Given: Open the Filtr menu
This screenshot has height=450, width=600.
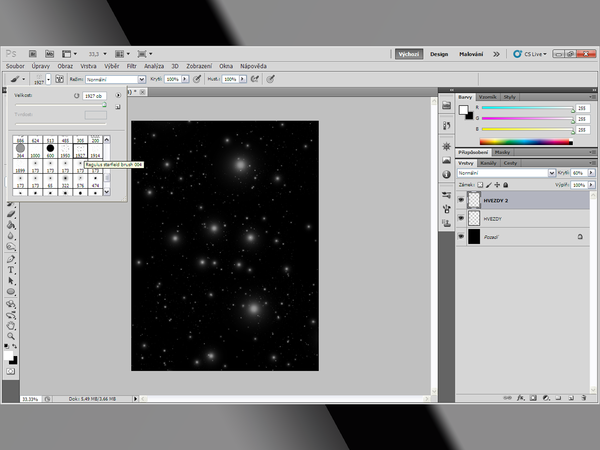Looking at the screenshot, I should (x=132, y=66).
